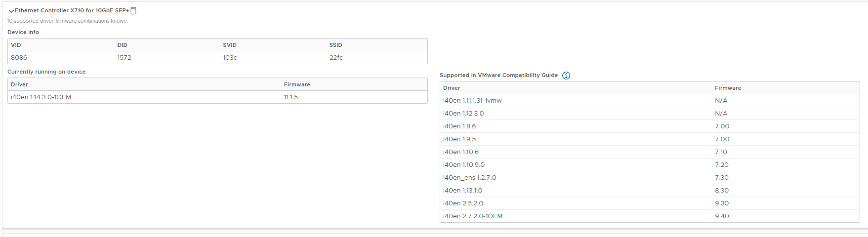Click the SSID value 22fc

(336, 58)
